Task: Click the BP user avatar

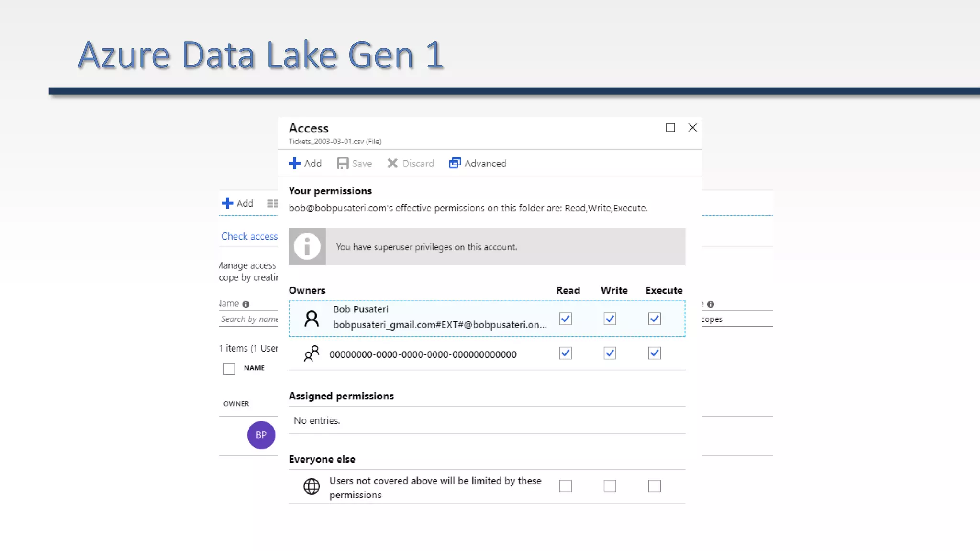Action: 261,435
